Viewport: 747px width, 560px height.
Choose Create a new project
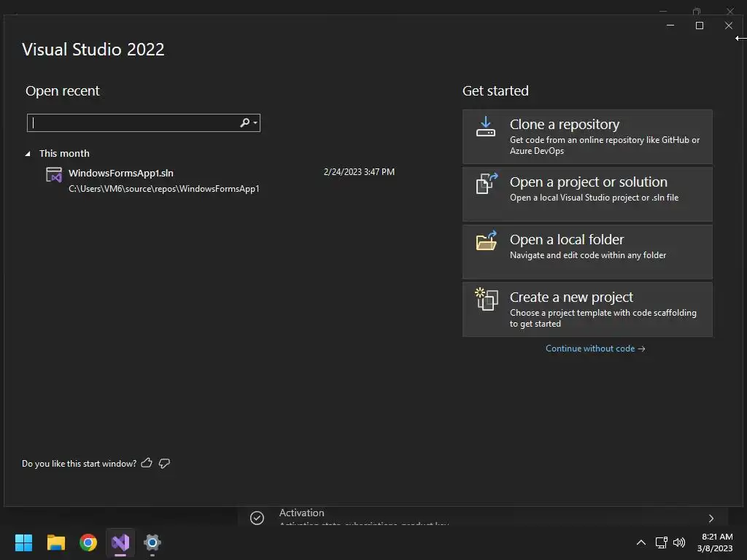(587, 309)
